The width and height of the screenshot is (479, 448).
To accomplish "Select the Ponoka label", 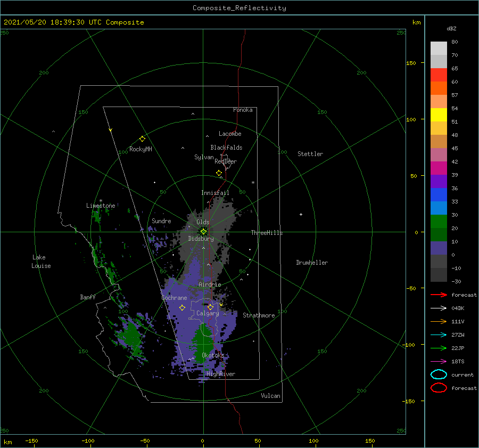I will point(243,110).
